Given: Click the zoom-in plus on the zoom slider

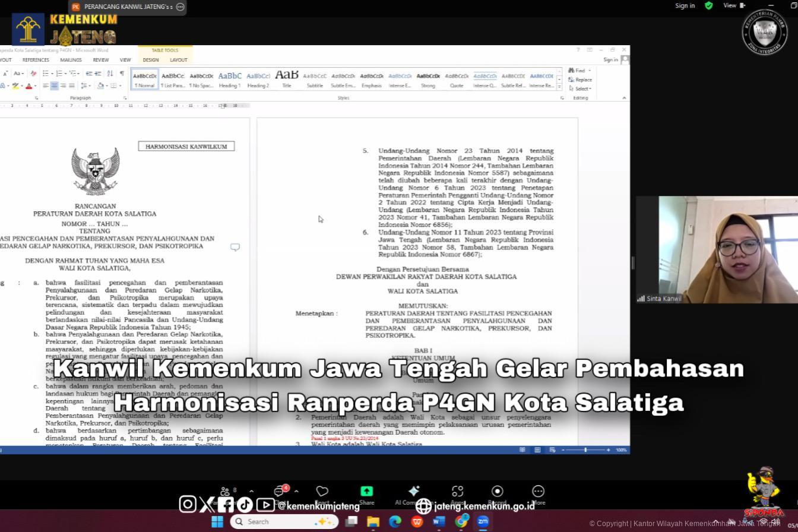Looking at the screenshot, I should click(609, 450).
